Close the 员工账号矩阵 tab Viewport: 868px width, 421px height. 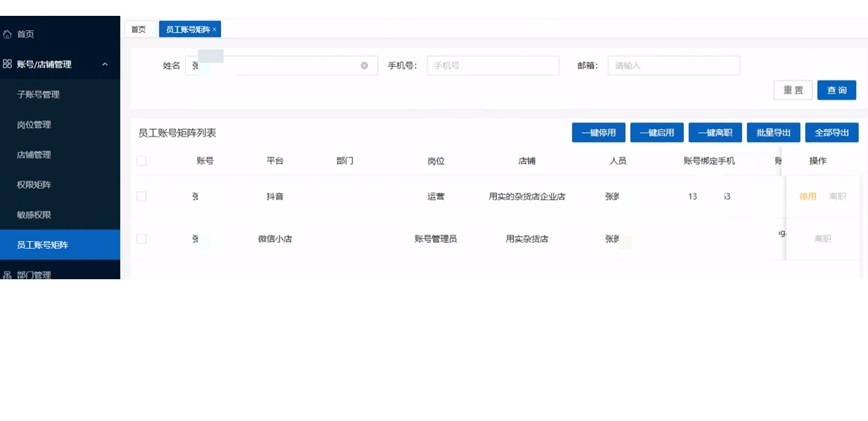coord(215,30)
